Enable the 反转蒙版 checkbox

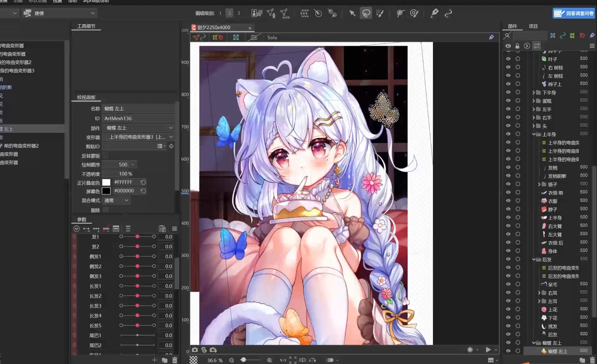[x=106, y=156]
